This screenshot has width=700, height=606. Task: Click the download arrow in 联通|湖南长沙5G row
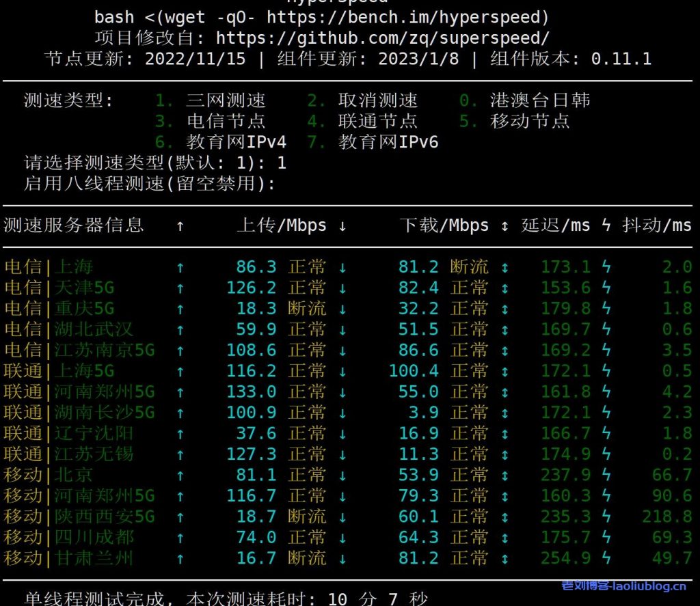pyautogui.click(x=342, y=413)
